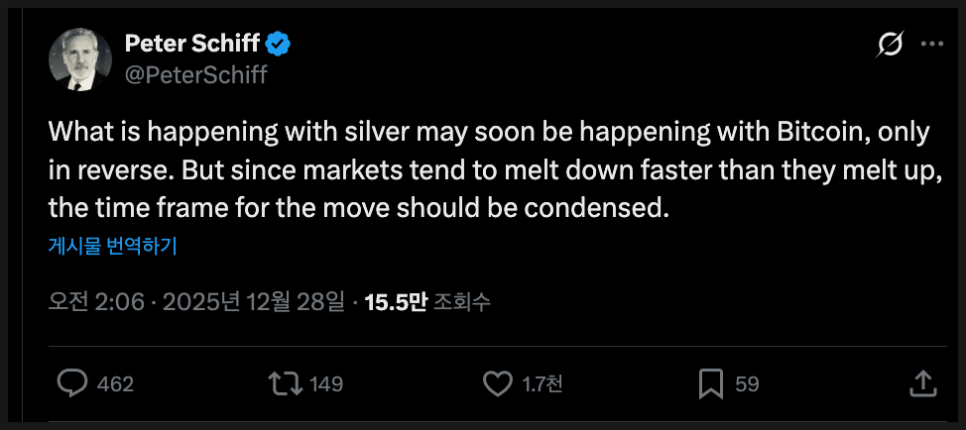Image resolution: width=966 pixels, height=430 pixels.
Task: Click the 149 reposts count
Action: coord(327,384)
